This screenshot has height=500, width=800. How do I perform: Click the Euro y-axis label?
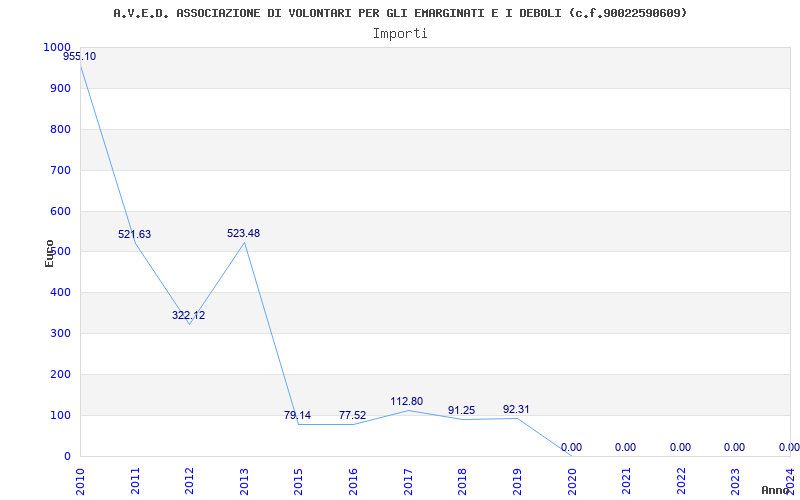tap(49, 252)
